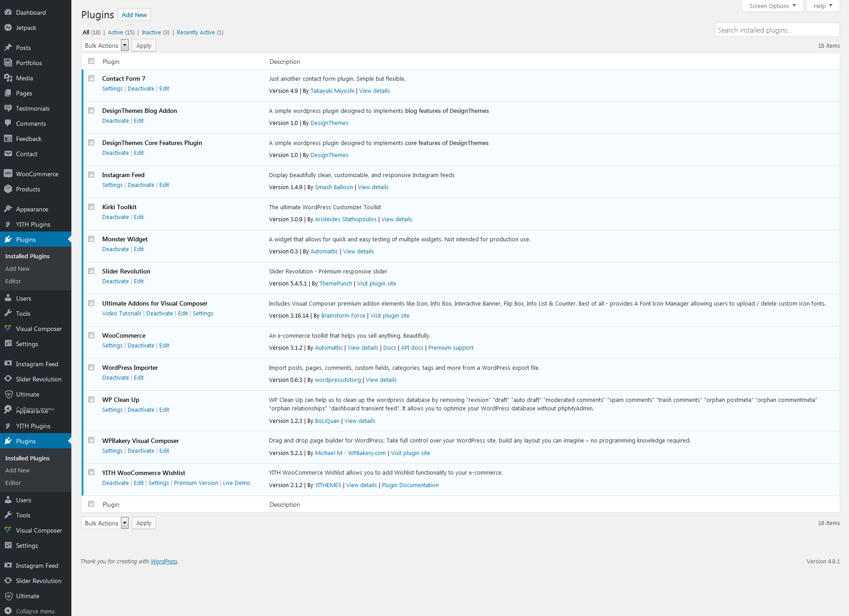Open the Testimonials sidebar icon
849x616 pixels.
8,108
